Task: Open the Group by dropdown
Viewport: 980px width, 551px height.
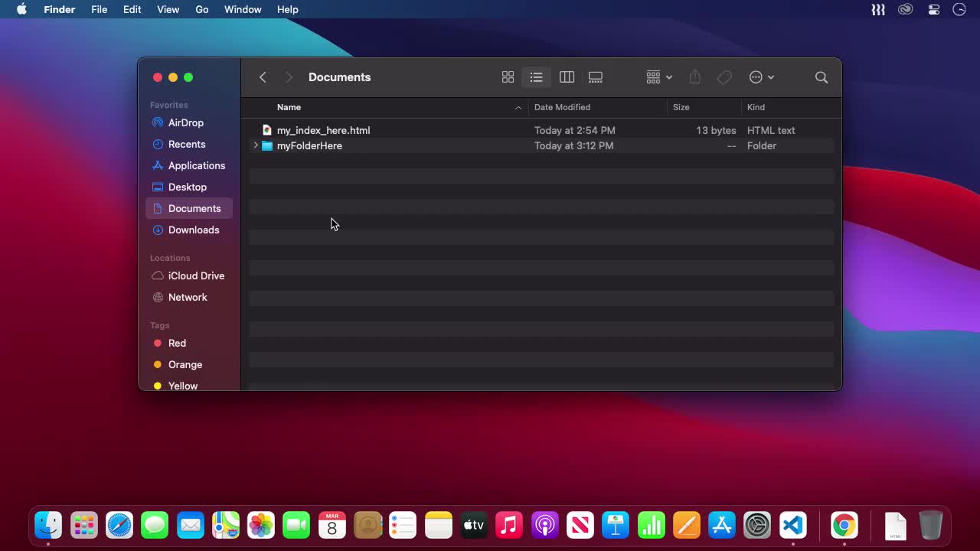Action: point(658,77)
